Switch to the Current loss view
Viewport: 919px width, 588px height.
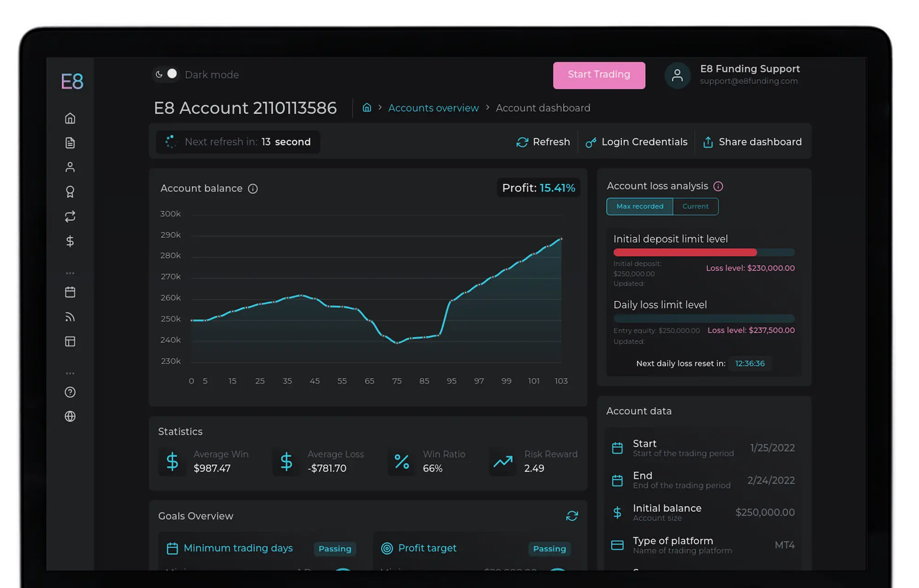click(x=695, y=207)
